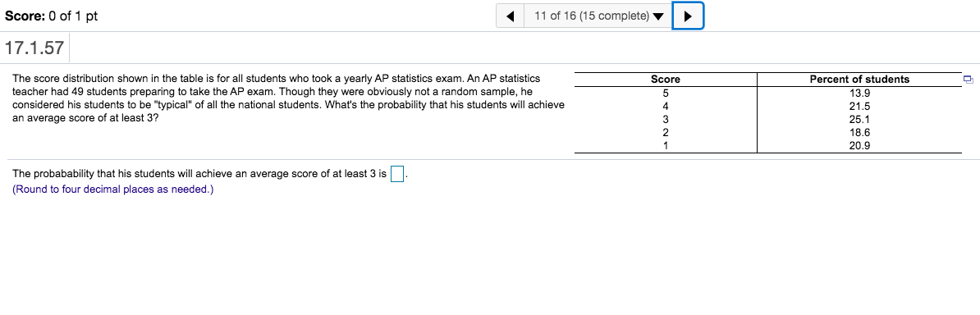Screen dimensions: 980x315
Task: Click the score value 5 cell
Action: (x=665, y=94)
